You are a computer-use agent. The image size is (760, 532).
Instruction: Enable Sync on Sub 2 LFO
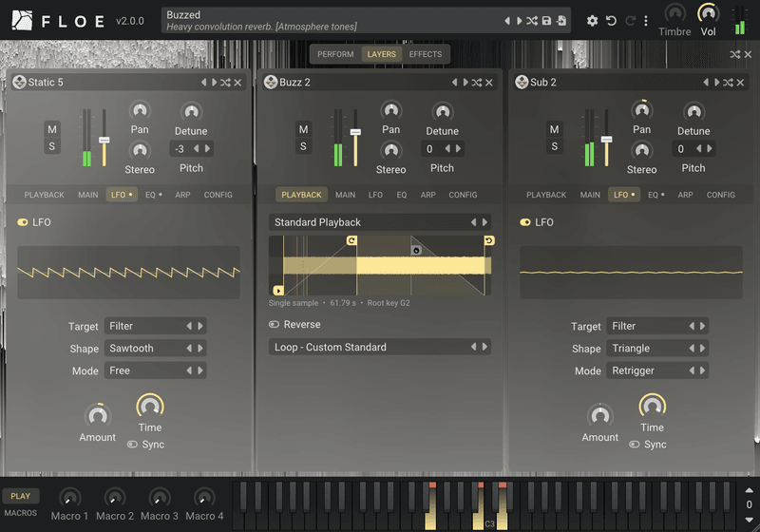coord(634,445)
